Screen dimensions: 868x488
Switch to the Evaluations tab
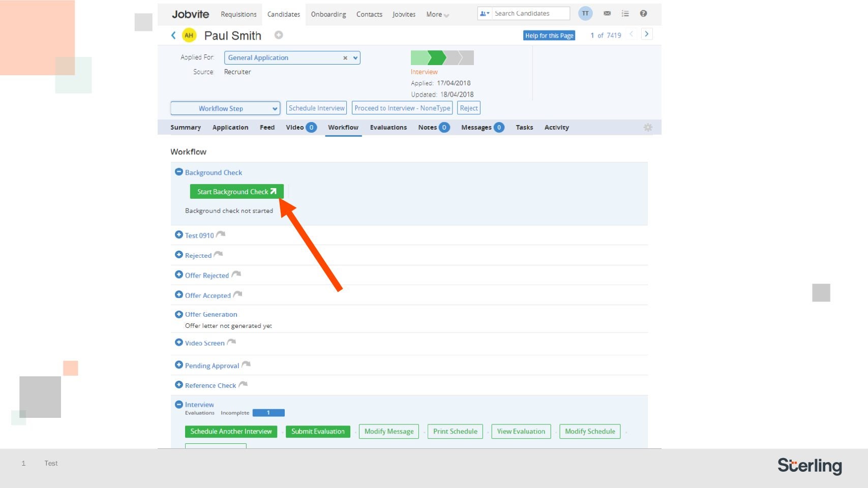[x=388, y=128]
